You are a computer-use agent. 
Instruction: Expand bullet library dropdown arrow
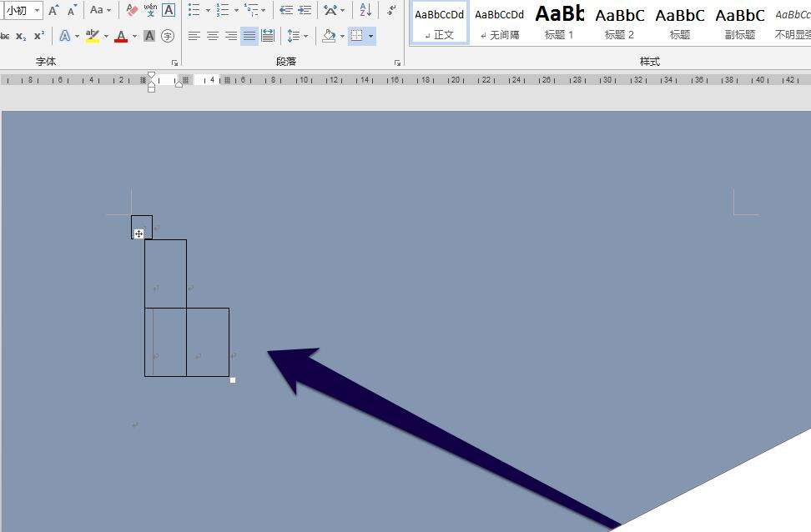208,10
